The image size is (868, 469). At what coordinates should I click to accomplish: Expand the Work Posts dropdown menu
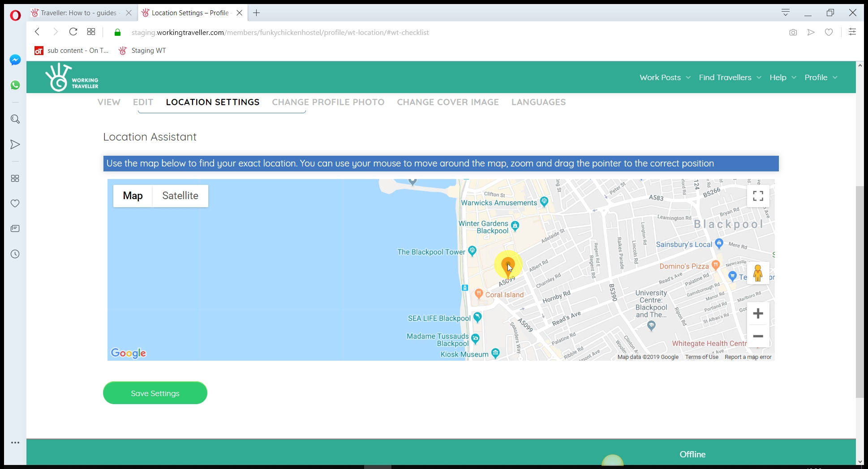665,77
